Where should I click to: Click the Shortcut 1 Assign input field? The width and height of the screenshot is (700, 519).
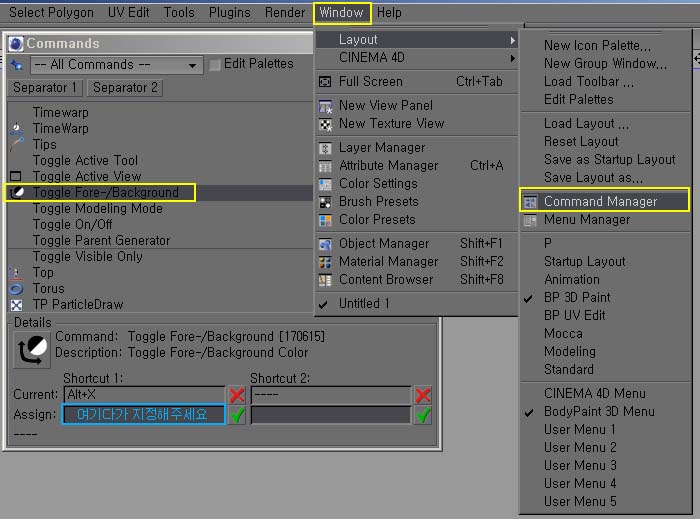click(x=143, y=415)
